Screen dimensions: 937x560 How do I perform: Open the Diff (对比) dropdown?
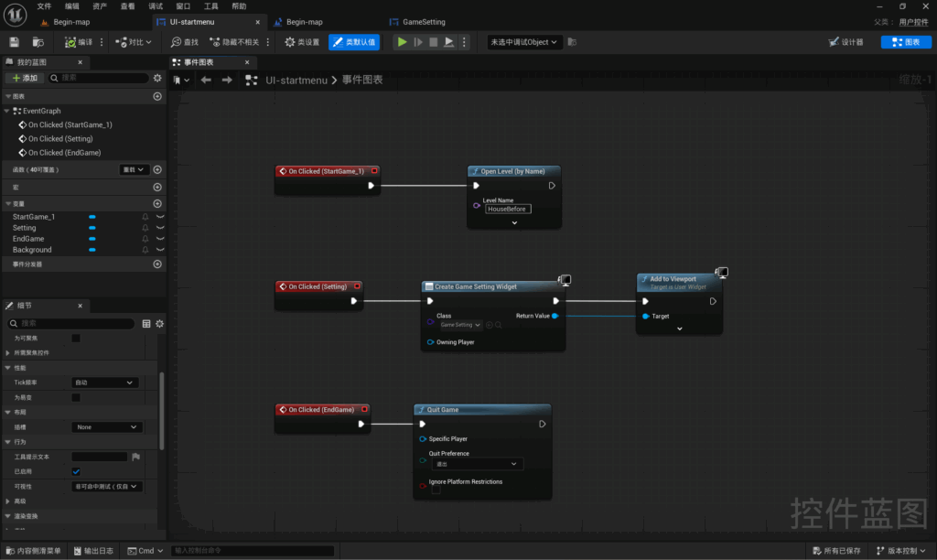point(134,42)
